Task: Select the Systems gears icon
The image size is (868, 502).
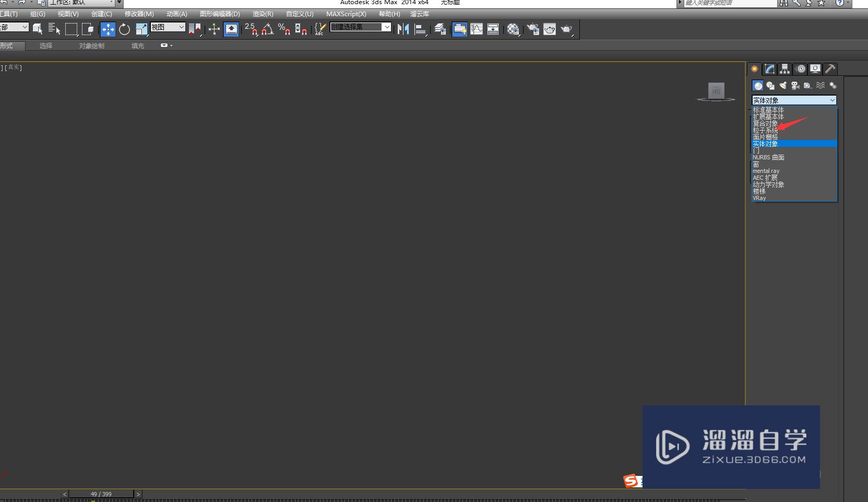Action: pos(833,86)
